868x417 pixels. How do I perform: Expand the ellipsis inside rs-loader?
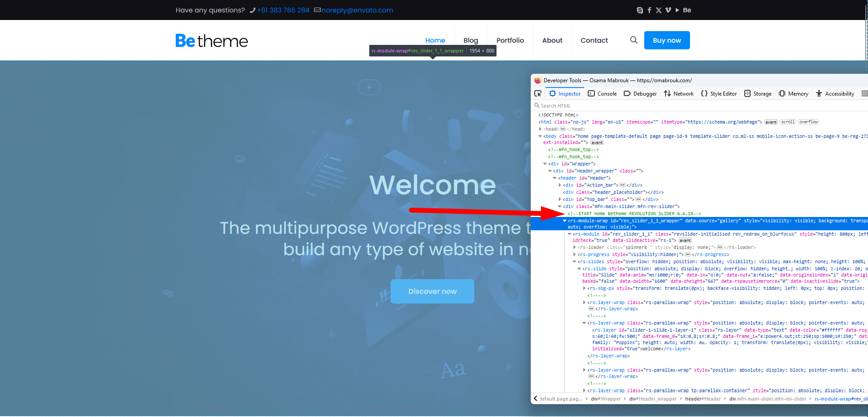pos(720,247)
